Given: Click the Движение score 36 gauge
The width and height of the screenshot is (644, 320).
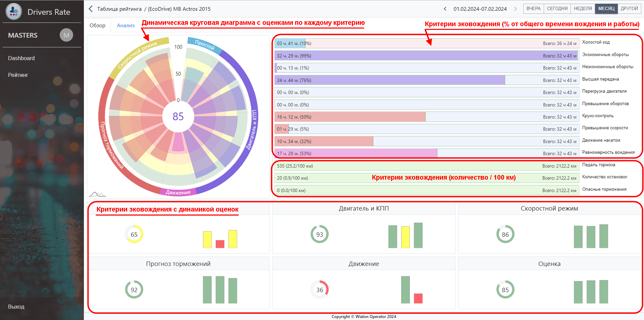Looking at the screenshot, I should tap(320, 289).
